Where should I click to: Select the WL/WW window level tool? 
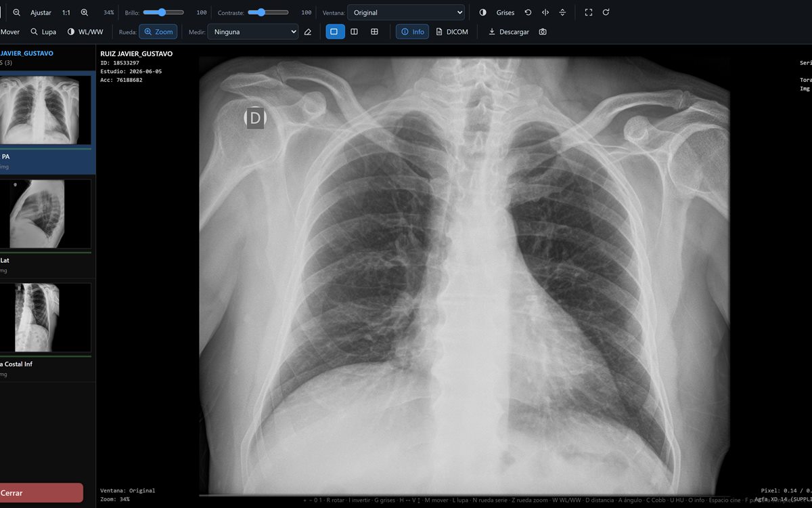tap(85, 32)
